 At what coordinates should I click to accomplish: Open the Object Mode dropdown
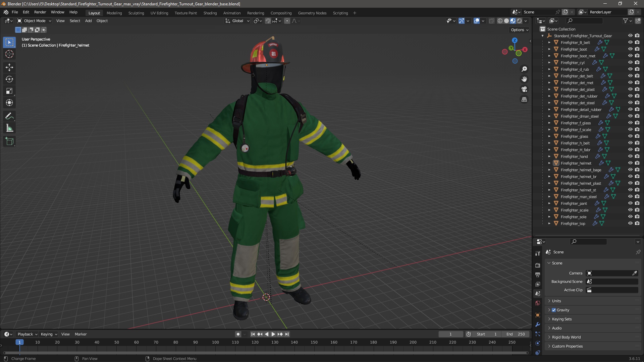34,21
